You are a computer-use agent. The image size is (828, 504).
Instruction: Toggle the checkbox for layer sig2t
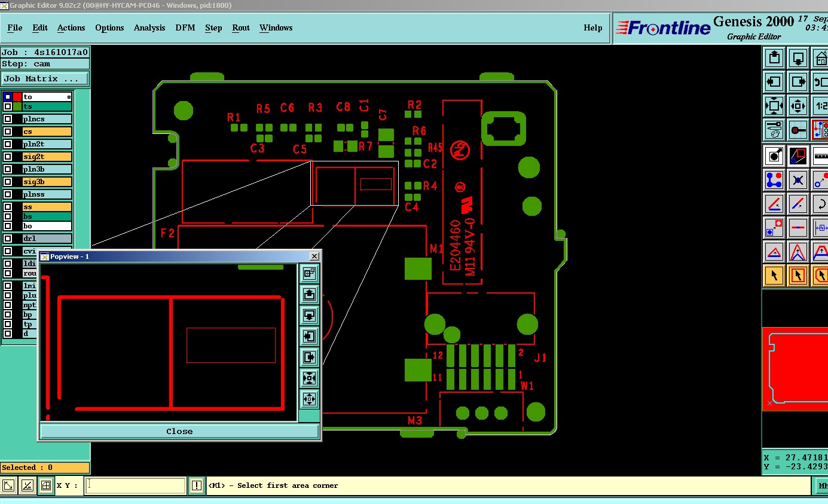(8, 157)
